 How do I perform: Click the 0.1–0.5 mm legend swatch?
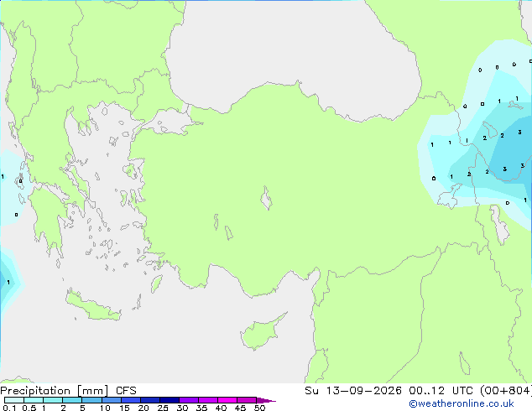tap(14, 400)
